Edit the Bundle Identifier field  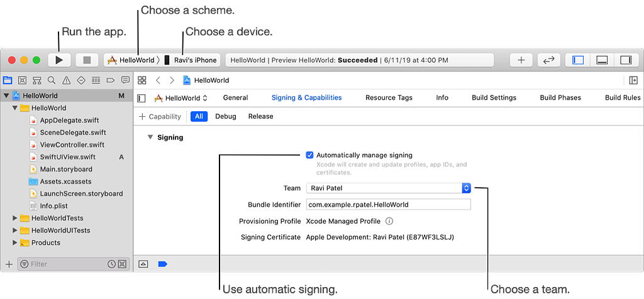coord(389,205)
